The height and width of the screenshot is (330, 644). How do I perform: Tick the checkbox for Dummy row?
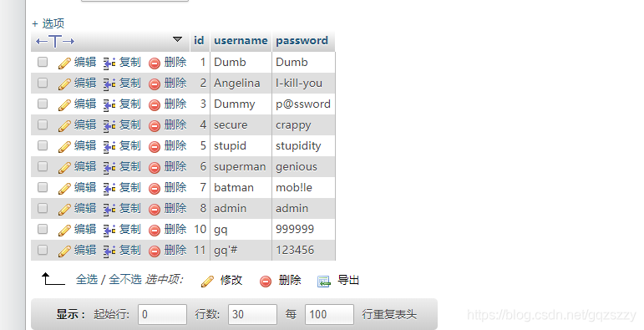click(43, 104)
